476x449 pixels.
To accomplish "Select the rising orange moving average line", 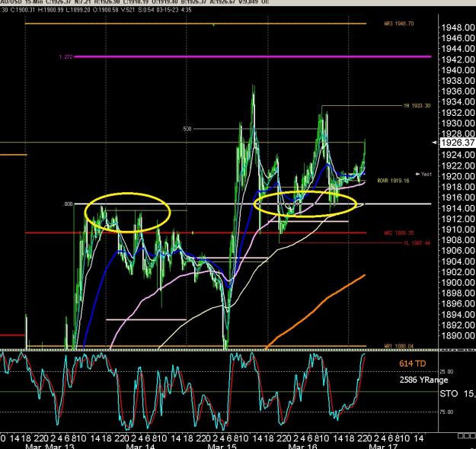I will click(x=316, y=311).
